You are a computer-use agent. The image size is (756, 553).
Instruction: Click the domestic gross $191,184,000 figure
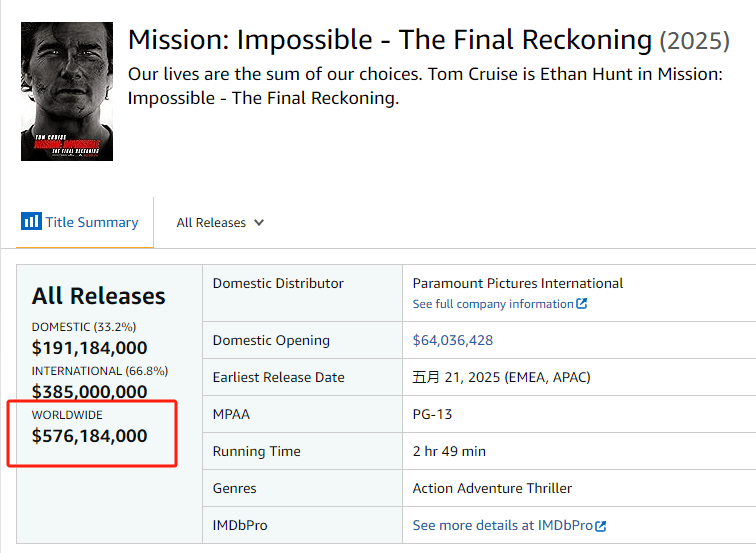[90, 348]
